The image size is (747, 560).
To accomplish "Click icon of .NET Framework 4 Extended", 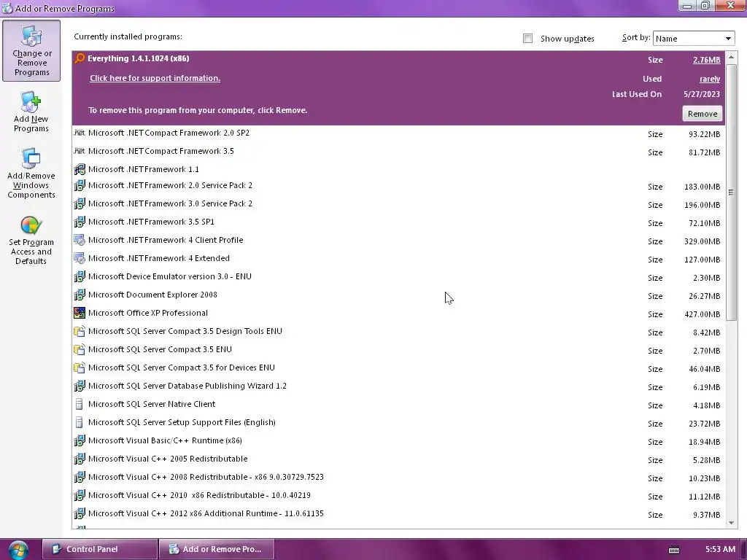I will coord(80,258).
